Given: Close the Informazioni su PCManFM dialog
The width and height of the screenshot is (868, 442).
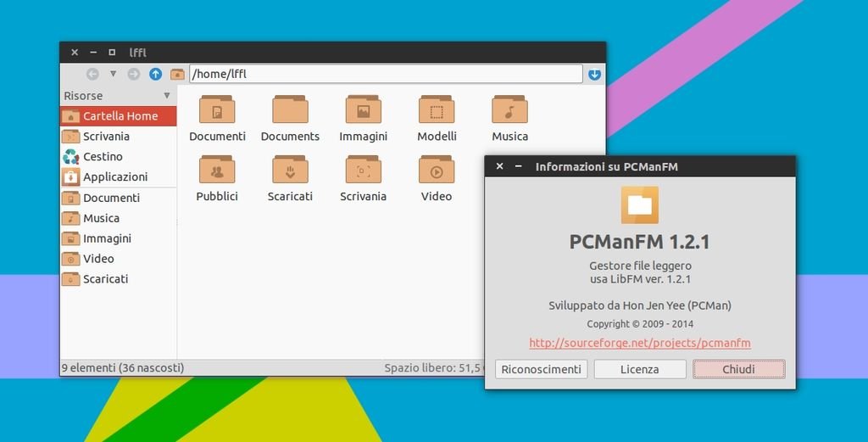Looking at the screenshot, I should [x=499, y=166].
